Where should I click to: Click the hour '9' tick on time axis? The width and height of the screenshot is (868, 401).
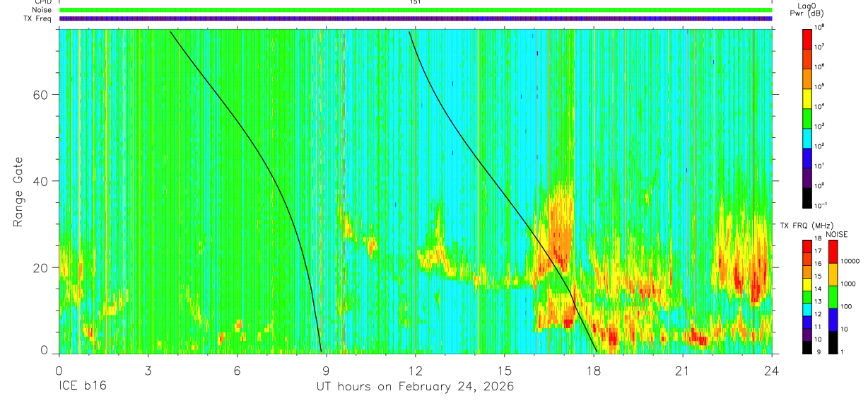coord(327,371)
